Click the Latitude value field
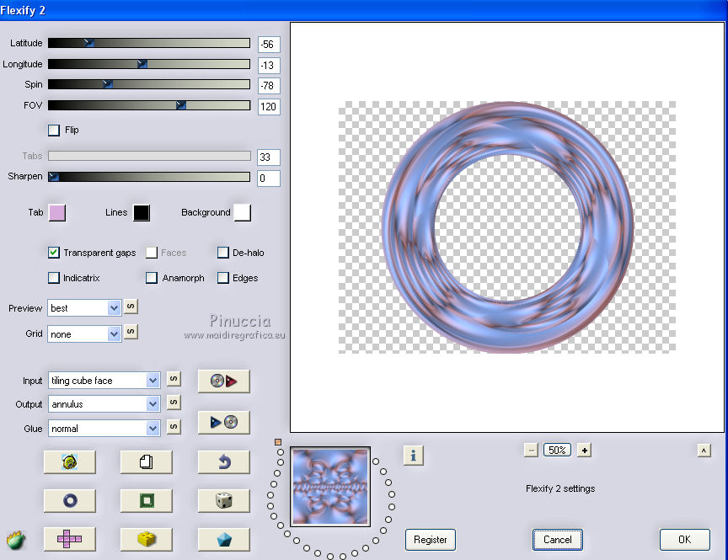The image size is (728, 560). pos(269,44)
